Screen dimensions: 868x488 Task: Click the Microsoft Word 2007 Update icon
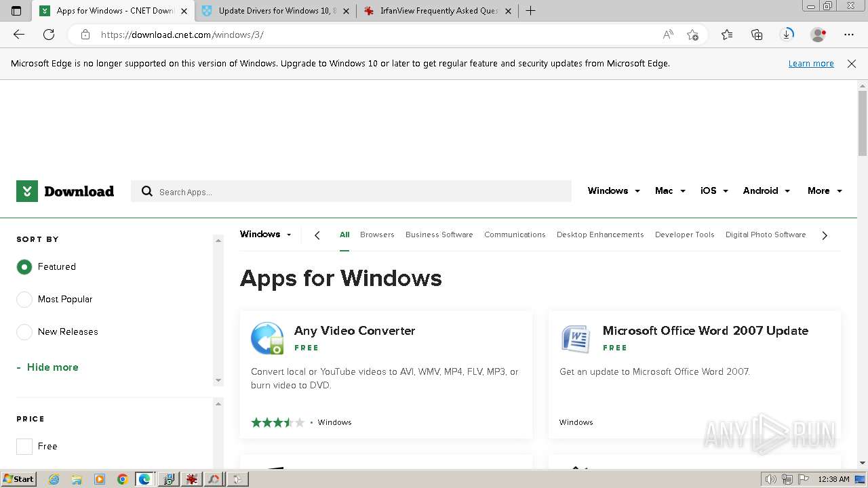pyautogui.click(x=576, y=338)
